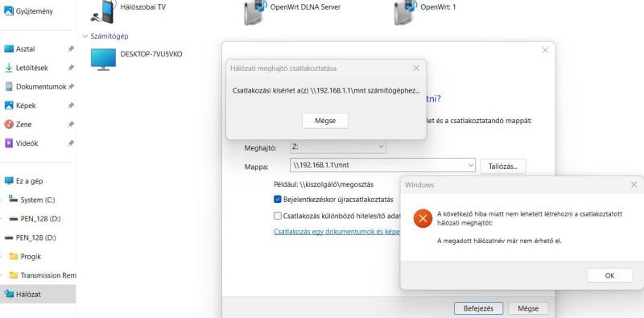The width and height of the screenshot is (644, 318).
Task: Unpin Asztal using its pin icon
Action: click(71, 49)
